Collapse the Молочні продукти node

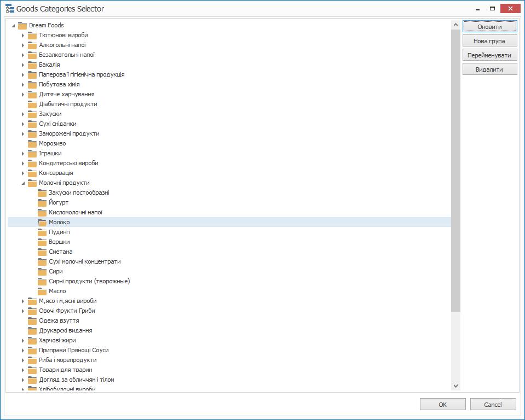pyautogui.click(x=23, y=183)
